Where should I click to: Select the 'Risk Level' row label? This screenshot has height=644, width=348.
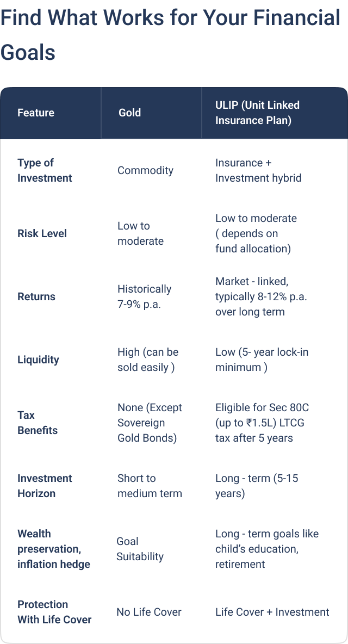click(42, 233)
